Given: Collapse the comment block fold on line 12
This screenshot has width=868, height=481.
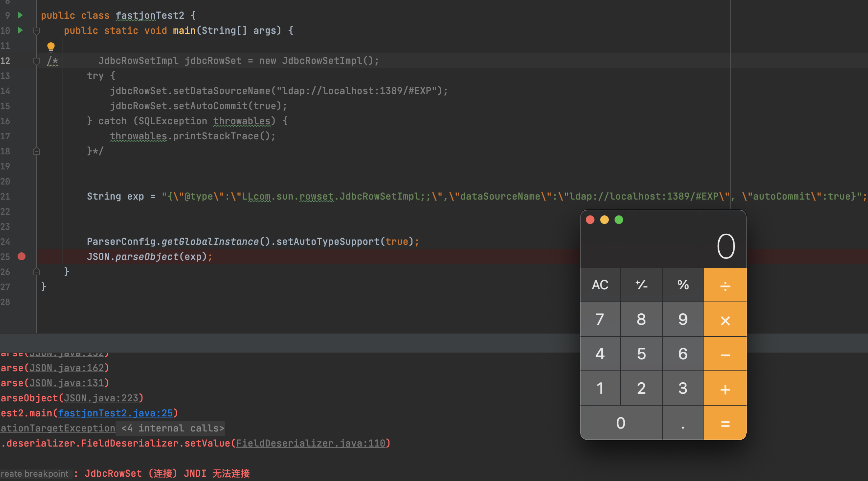Looking at the screenshot, I should click(36, 61).
